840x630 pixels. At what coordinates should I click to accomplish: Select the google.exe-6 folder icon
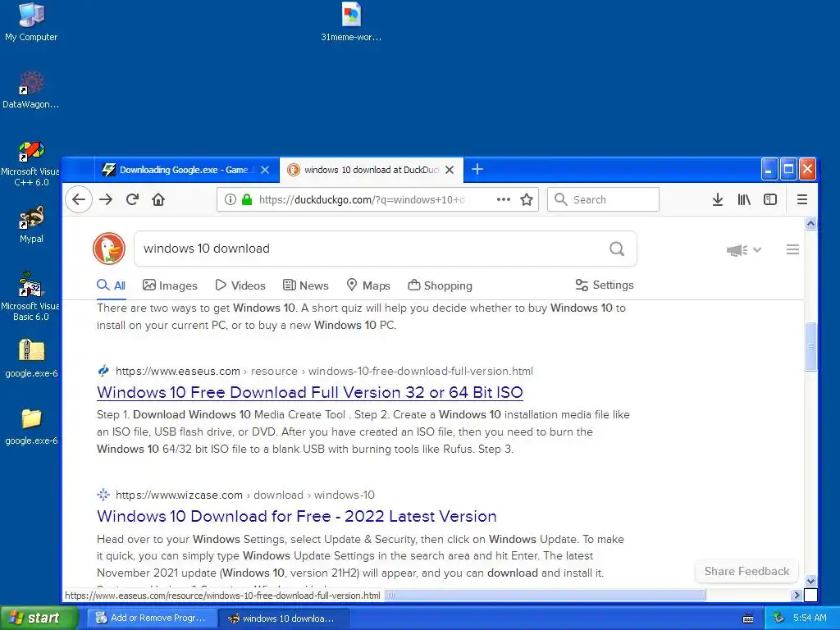point(31,418)
